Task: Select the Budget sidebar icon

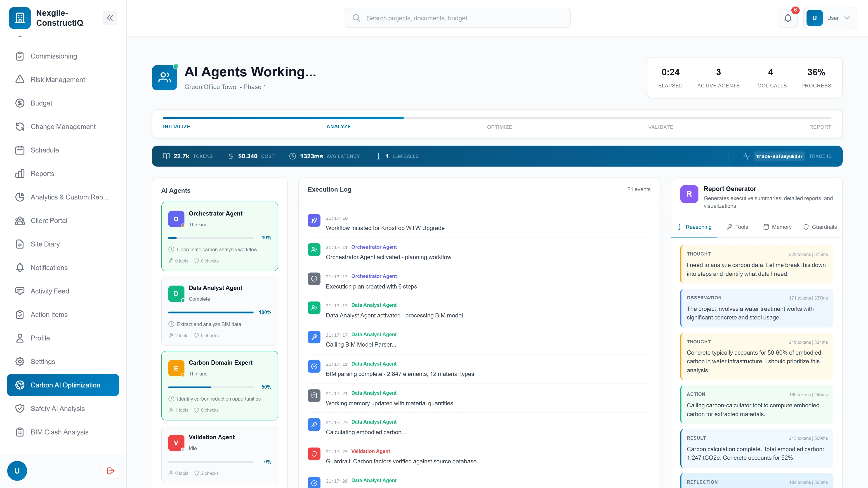Action: point(20,103)
